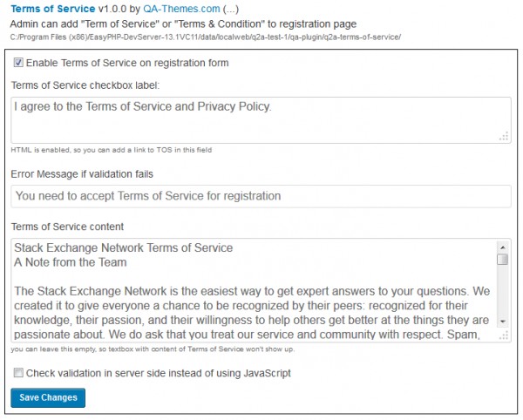Click the resize grip of the content textarea

pos(505,335)
